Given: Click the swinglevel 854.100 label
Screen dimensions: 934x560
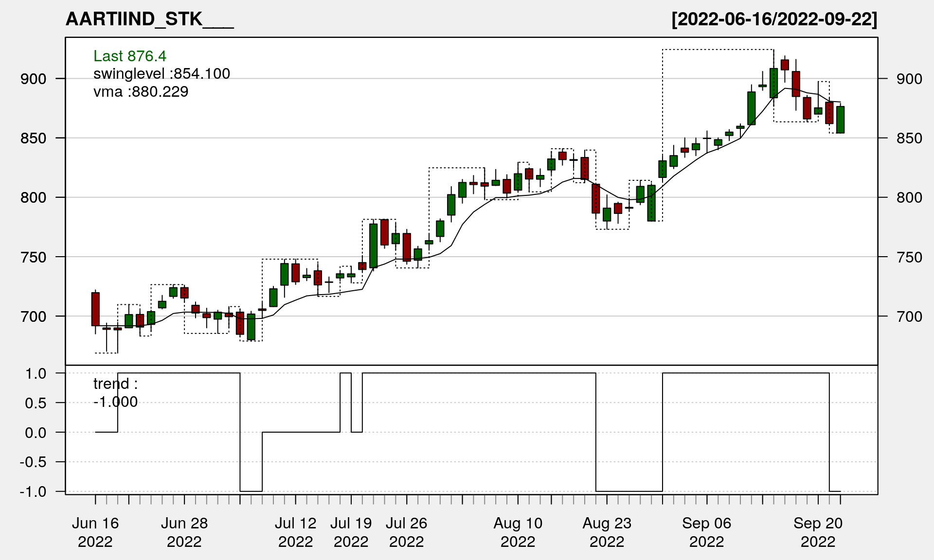Looking at the screenshot, I should tap(162, 73).
